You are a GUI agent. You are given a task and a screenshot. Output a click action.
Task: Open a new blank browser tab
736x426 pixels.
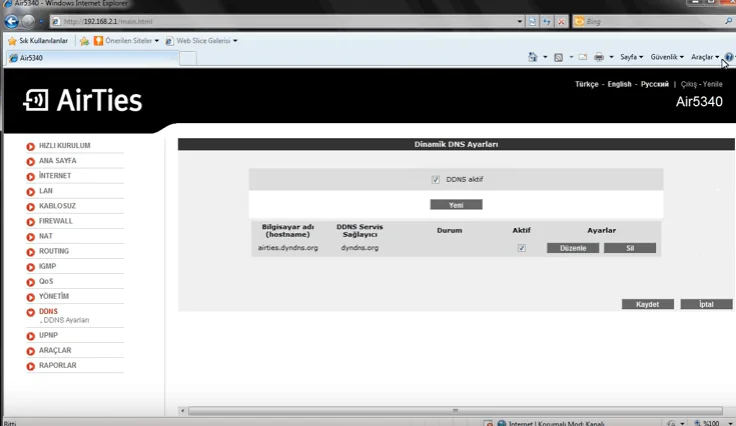point(188,59)
